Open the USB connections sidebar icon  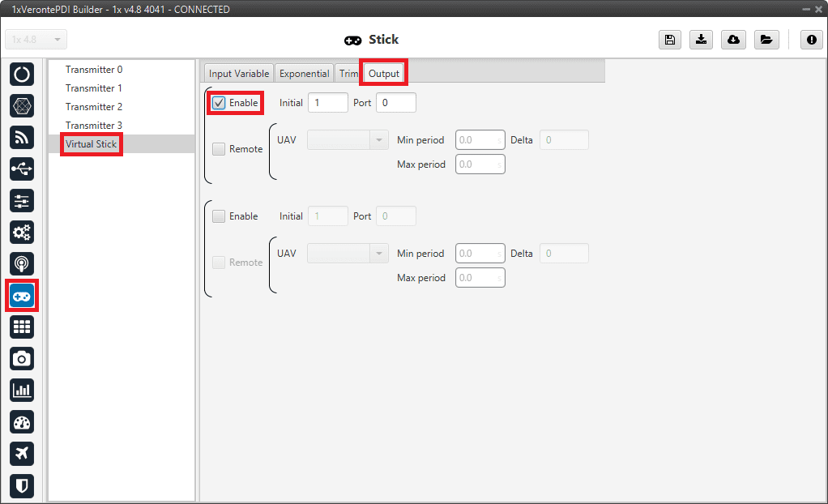pyautogui.click(x=22, y=169)
